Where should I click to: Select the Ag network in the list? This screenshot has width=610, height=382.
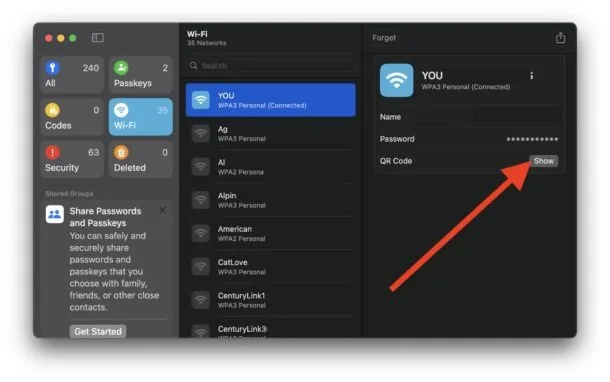pyautogui.click(x=271, y=133)
